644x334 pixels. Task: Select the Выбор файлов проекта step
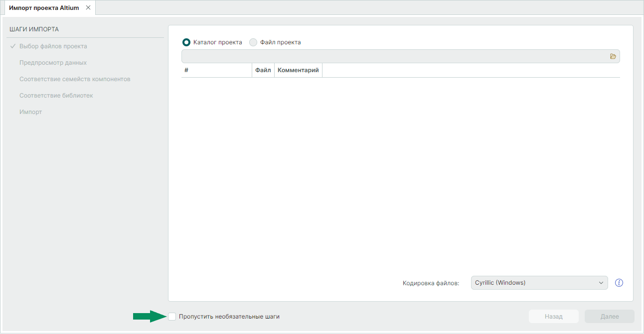[x=53, y=46]
